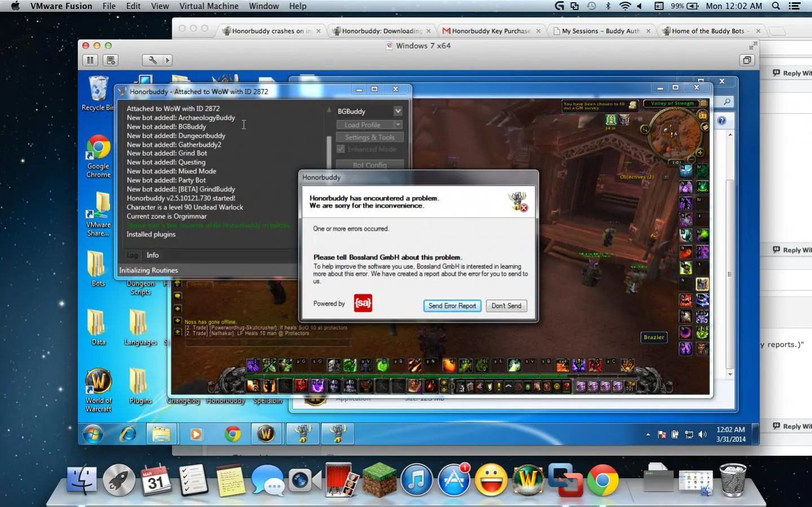Viewport: 812px width, 507px height.
Task: Open Windows Media Player from the taskbar
Action: pos(196,434)
